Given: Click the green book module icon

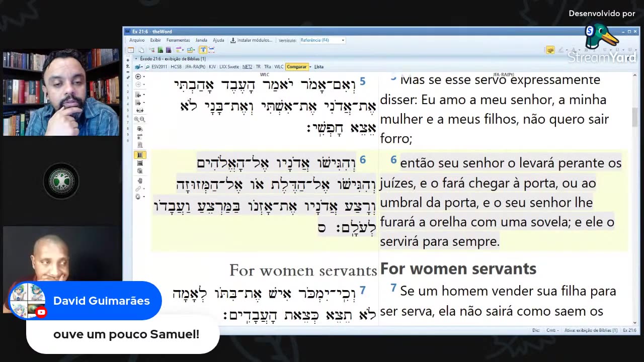Looking at the screenshot, I should [x=160, y=50].
